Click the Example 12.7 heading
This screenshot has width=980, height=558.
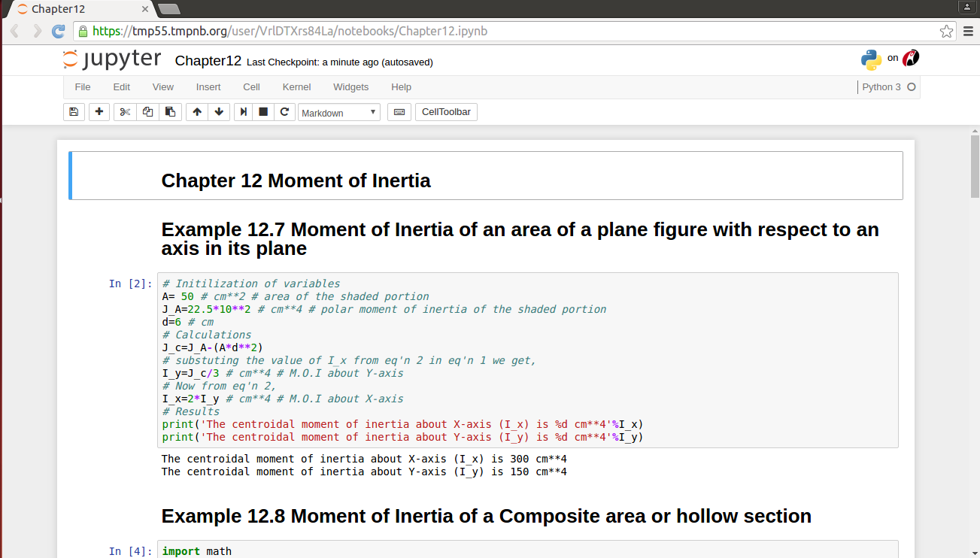coord(520,239)
